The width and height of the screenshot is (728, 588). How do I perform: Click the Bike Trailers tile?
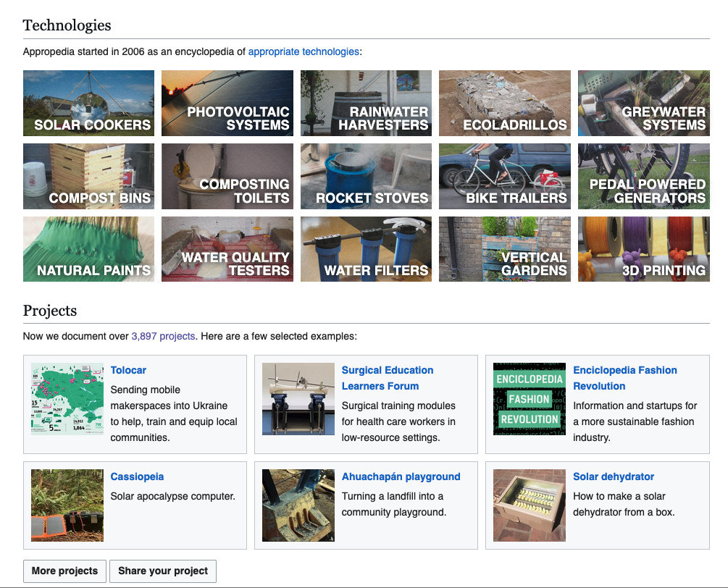pyautogui.click(x=504, y=176)
